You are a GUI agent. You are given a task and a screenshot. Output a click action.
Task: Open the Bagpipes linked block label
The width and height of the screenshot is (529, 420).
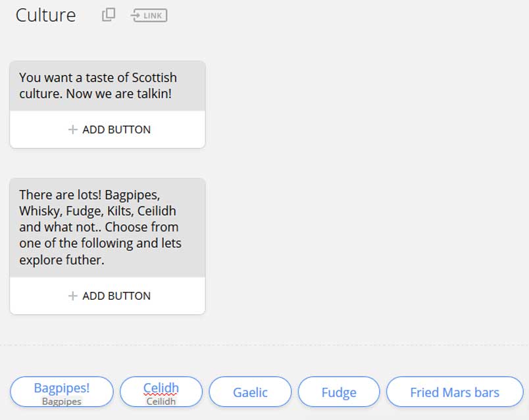61,401
